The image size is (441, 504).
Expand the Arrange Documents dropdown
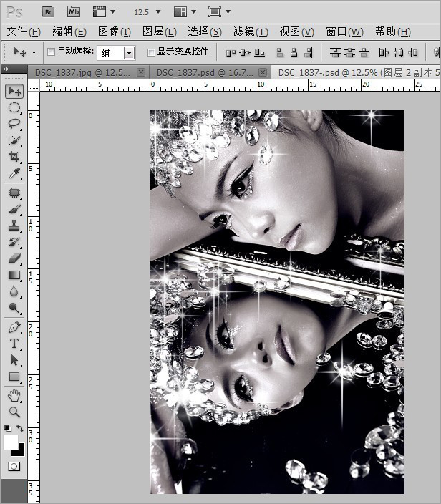[184, 12]
